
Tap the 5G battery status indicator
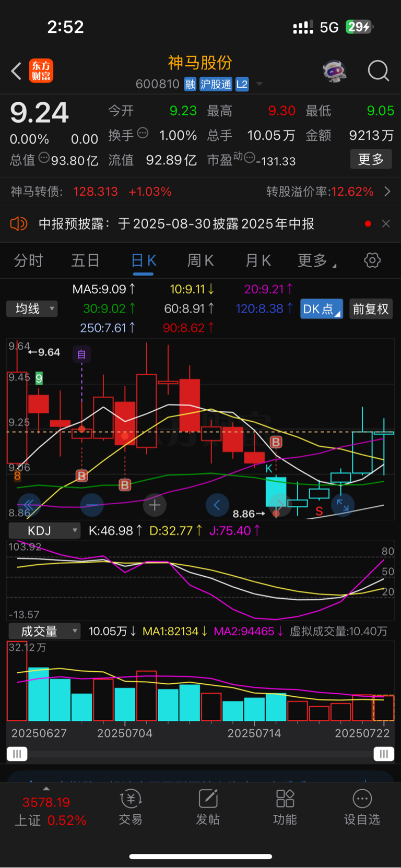[333, 27]
